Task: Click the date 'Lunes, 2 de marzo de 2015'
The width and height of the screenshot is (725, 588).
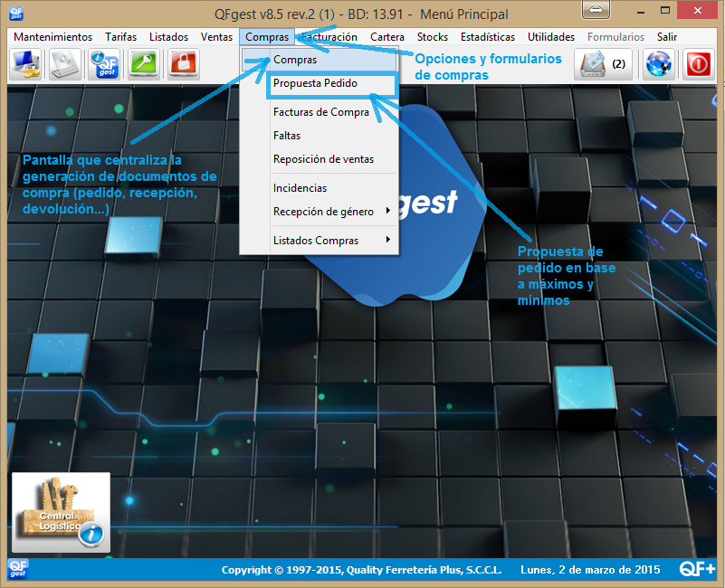Action: coord(590,570)
